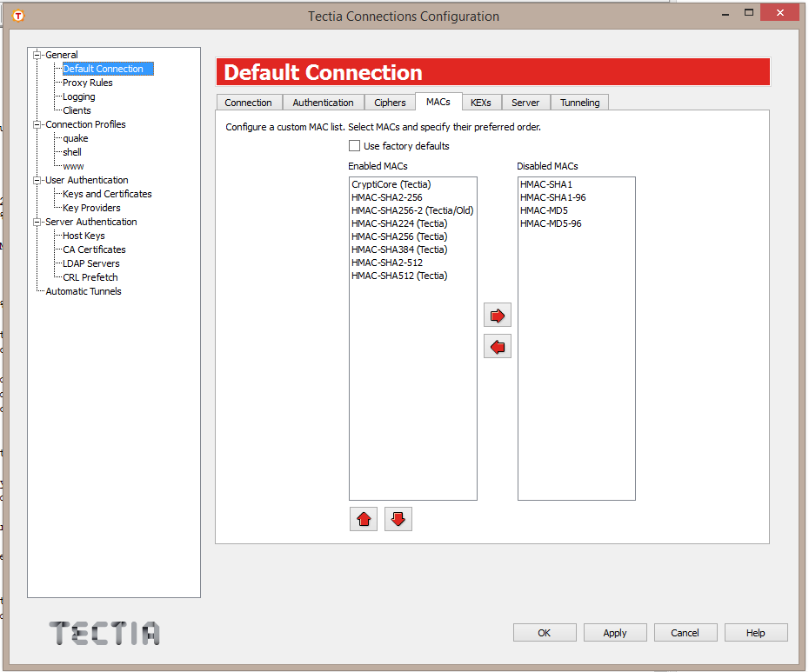The image size is (809, 672).
Task: Select the shell connection profile
Action: click(x=71, y=152)
